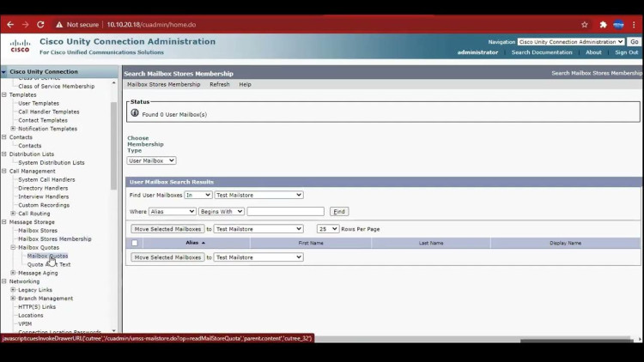Click the browser address bar URL
This screenshot has width=644, height=362.
[x=151, y=25]
